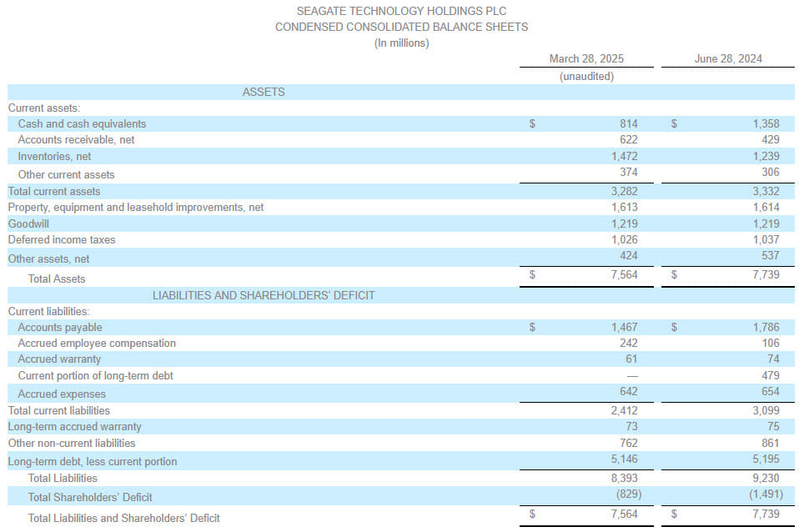
Task: Select accounts receivable value 622
Action: (629, 139)
